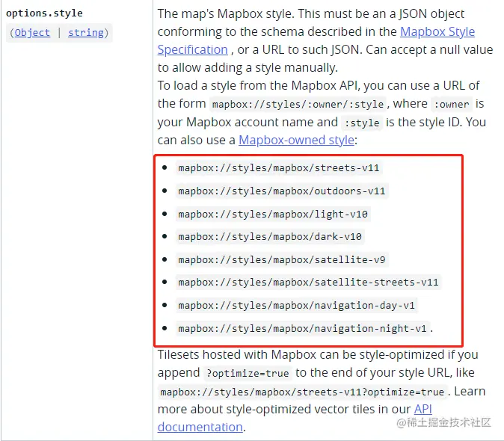This screenshot has height=441, width=504.
Task: Select the mapbox://styles/mapbox/streets-v11 list item
Action: [x=279, y=168]
